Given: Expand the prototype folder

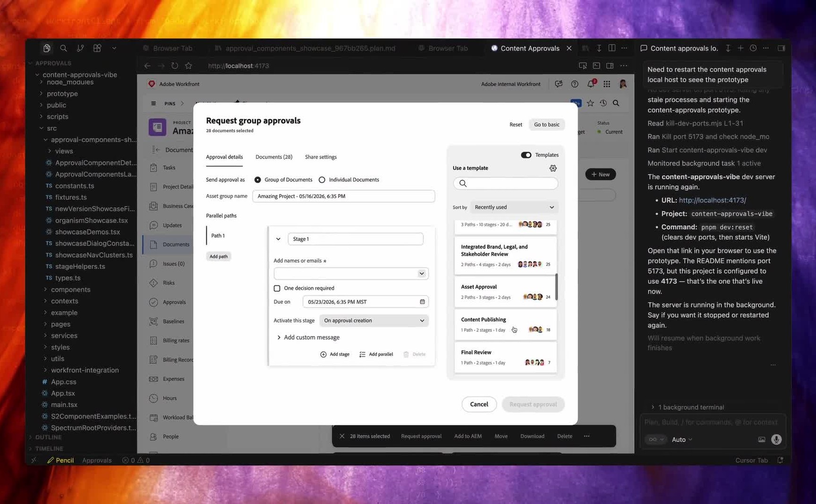Looking at the screenshot, I should [62, 93].
